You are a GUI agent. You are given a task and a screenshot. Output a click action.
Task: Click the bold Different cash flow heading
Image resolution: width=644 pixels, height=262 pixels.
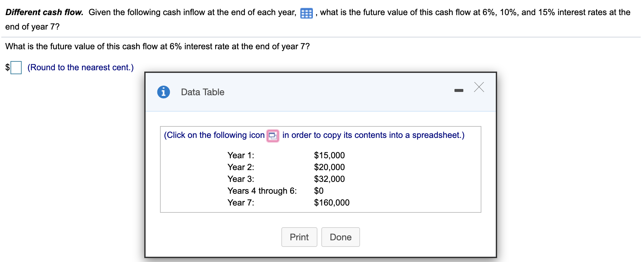(x=44, y=12)
